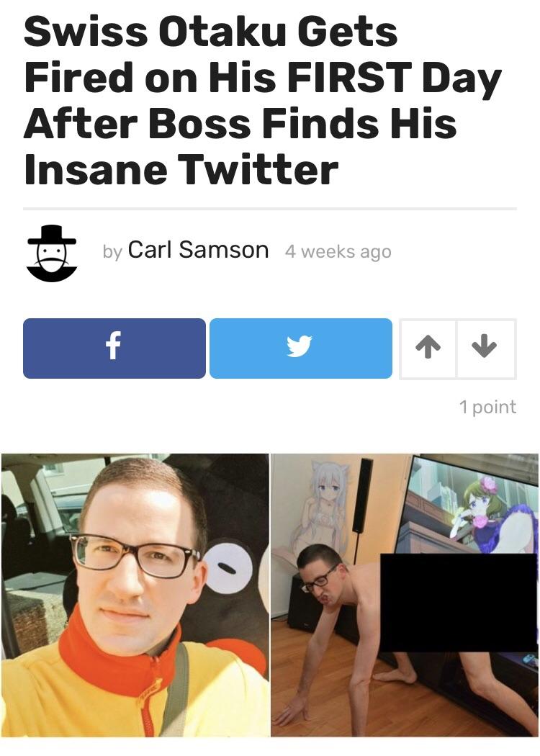The height and width of the screenshot is (756, 540).
Task: Select the word 'Twitter' in the headline
Action: pos(258,170)
